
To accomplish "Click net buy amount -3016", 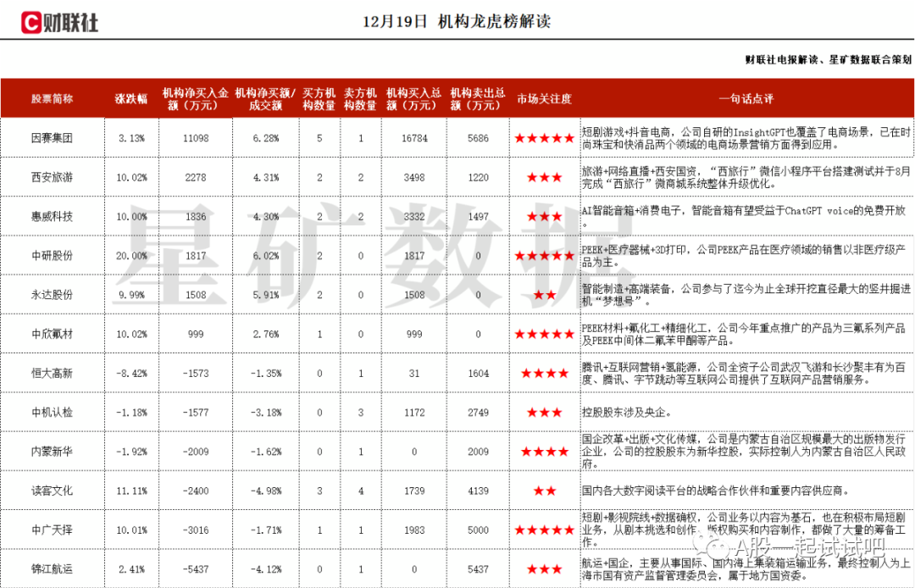I will 196,530.
